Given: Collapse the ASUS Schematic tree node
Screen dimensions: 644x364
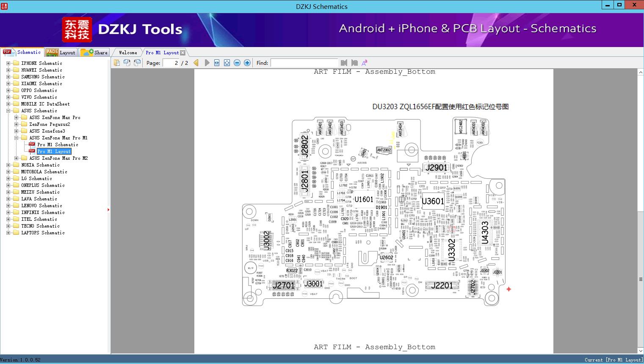Looking at the screenshot, I should [x=8, y=111].
